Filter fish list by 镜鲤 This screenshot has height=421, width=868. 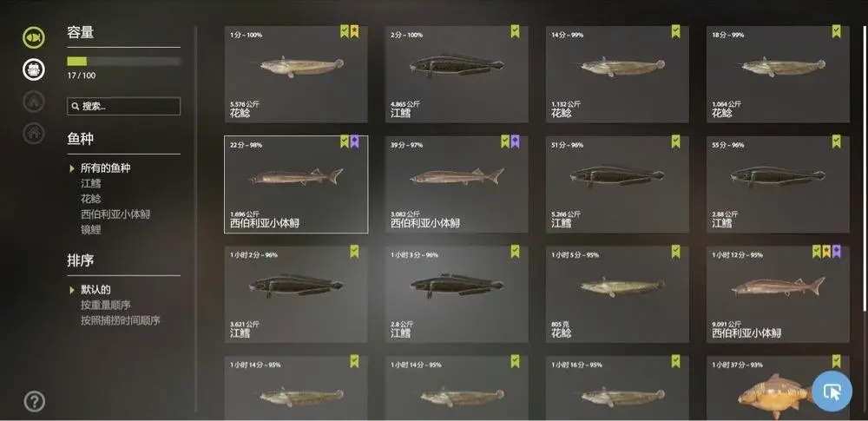point(91,229)
